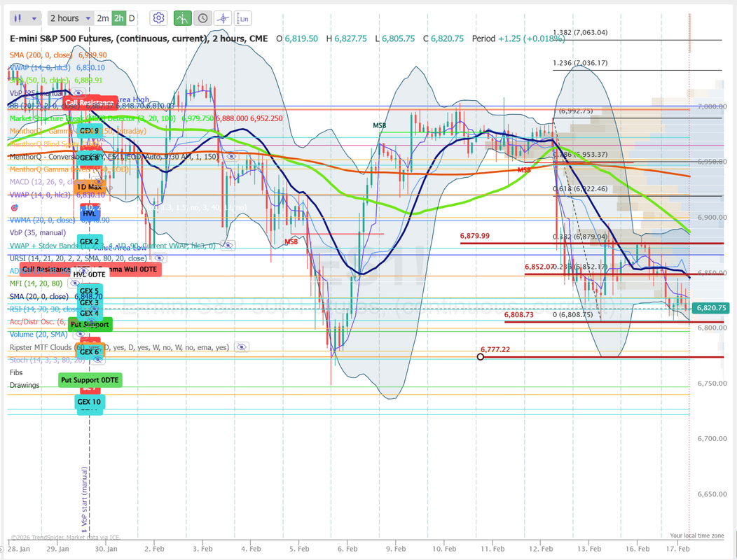737x560 pixels.
Task: Click the current price tag 6,820.75
Action: coord(711,308)
